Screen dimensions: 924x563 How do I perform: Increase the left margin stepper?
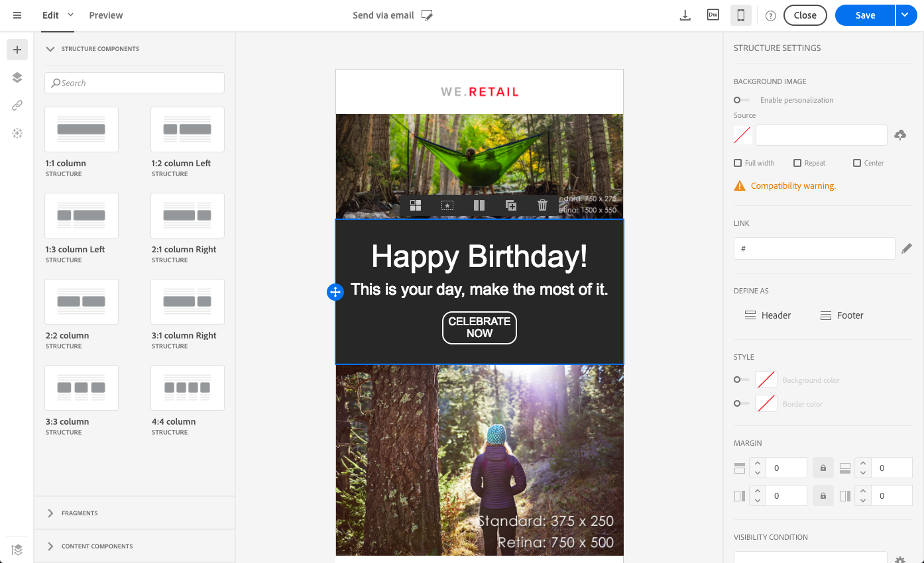(x=758, y=491)
